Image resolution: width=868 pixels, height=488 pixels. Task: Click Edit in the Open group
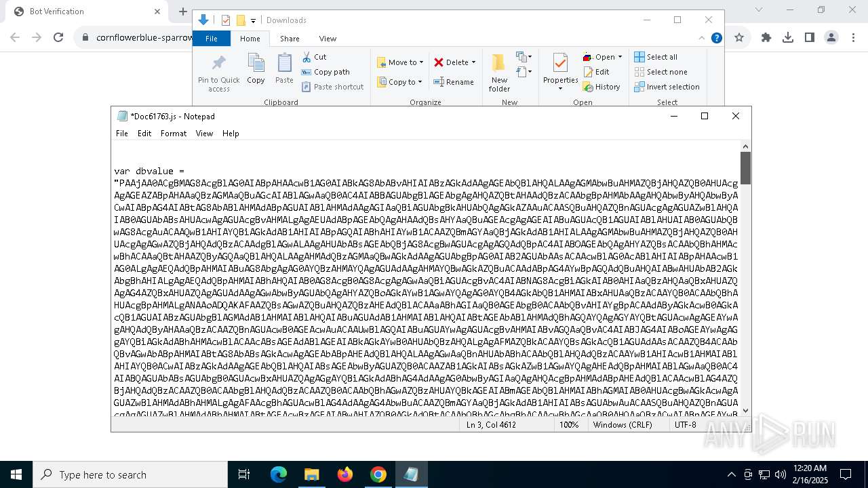click(596, 72)
